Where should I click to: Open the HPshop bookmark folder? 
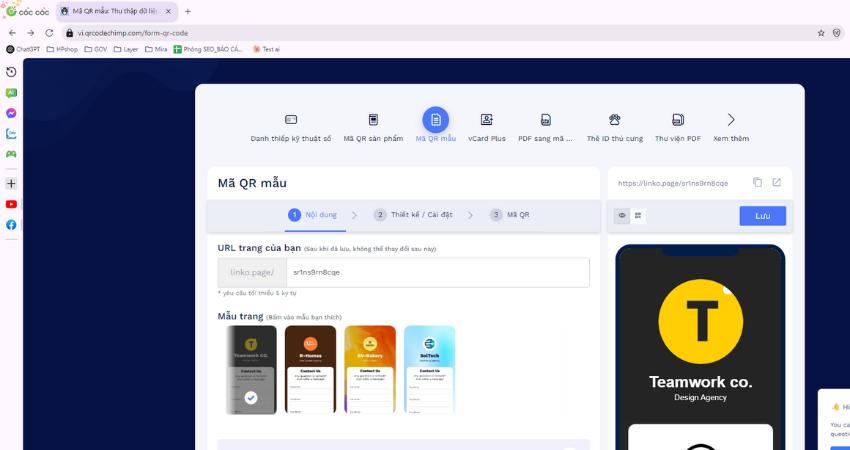(62, 49)
